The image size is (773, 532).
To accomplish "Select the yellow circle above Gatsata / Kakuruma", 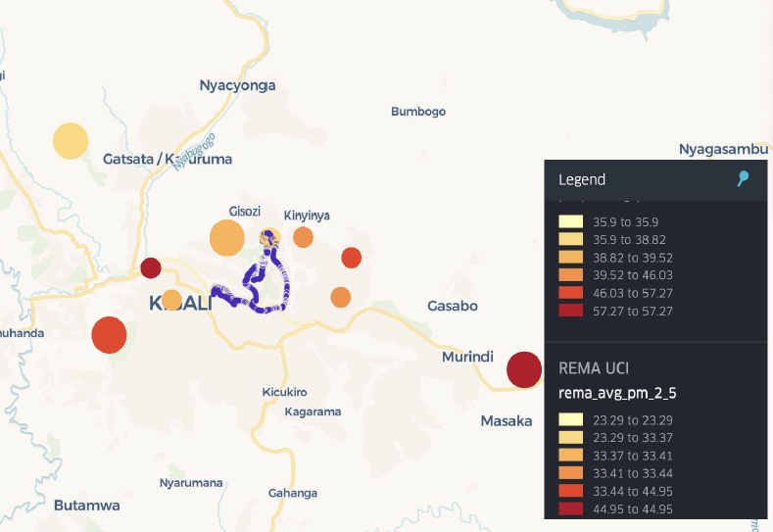I will click(70, 141).
